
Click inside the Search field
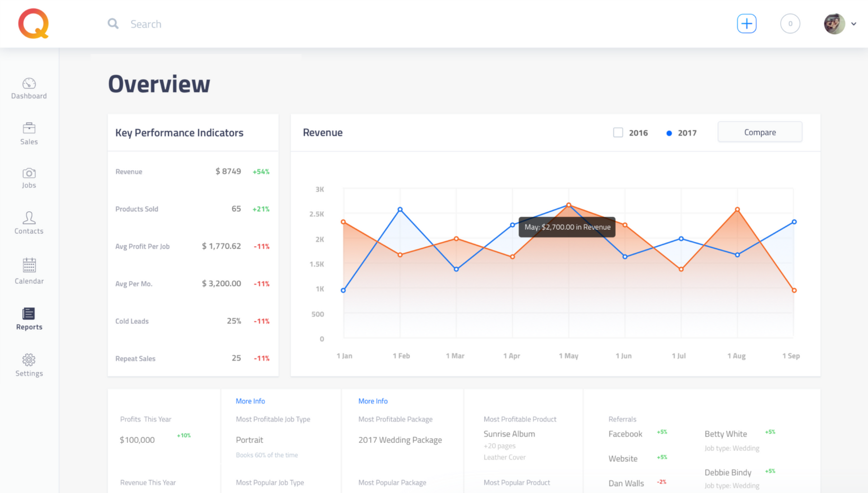(x=181, y=24)
